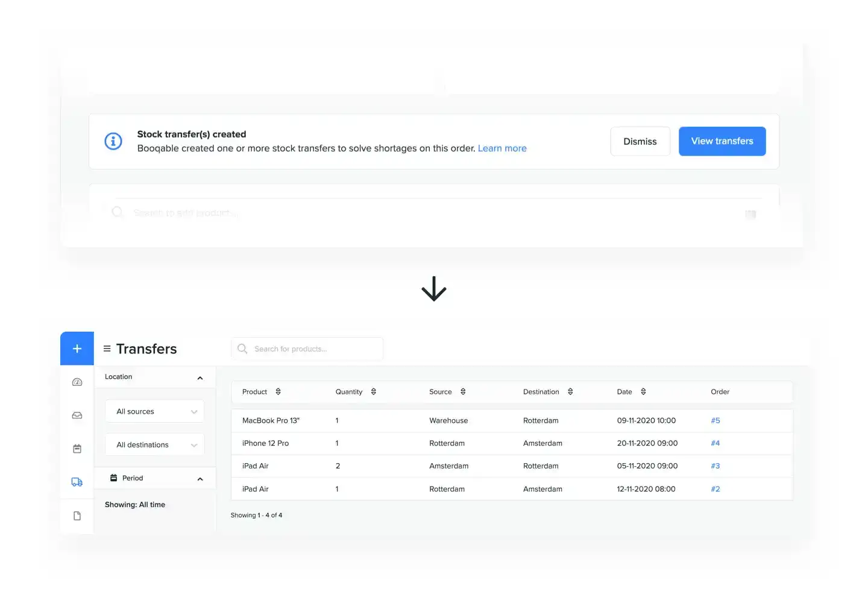Screen dimensions: 868x603
Task: Click the blue plus button to create new
Action: [77, 348]
